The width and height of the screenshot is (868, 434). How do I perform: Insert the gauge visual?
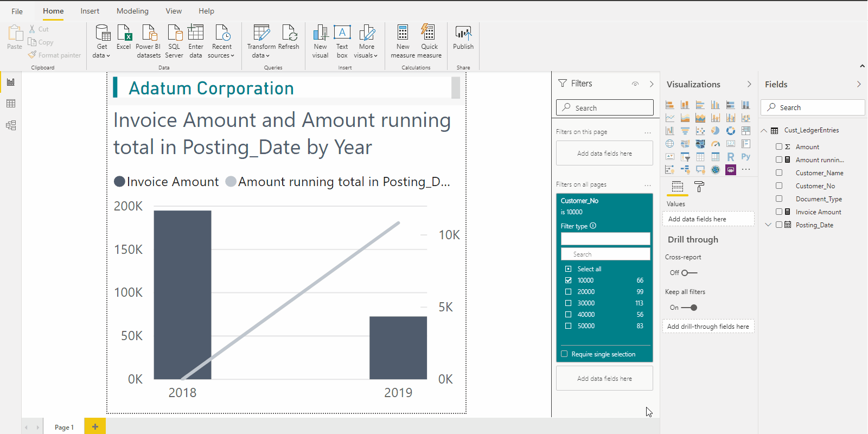[x=716, y=144]
